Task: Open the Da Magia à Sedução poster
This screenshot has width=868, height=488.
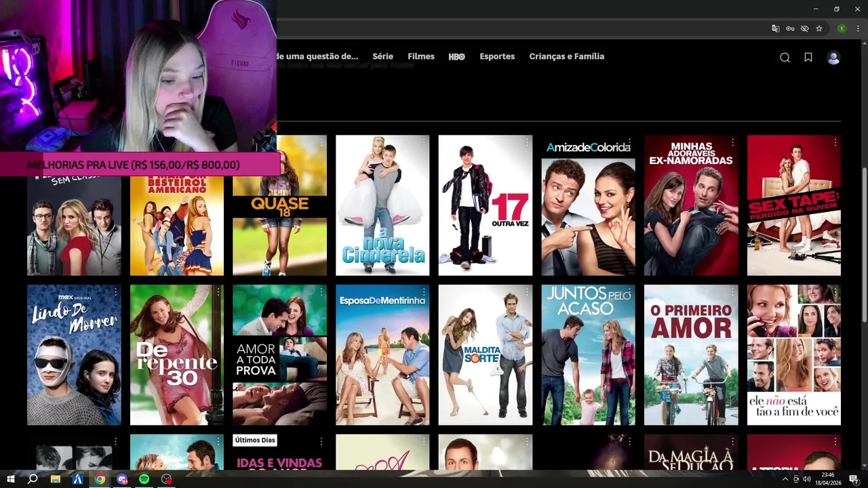Action: [691, 452]
